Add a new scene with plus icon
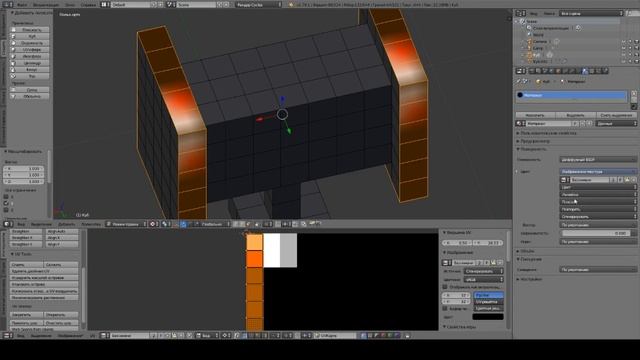Screen dimensions: 640x360 coord(220,4)
